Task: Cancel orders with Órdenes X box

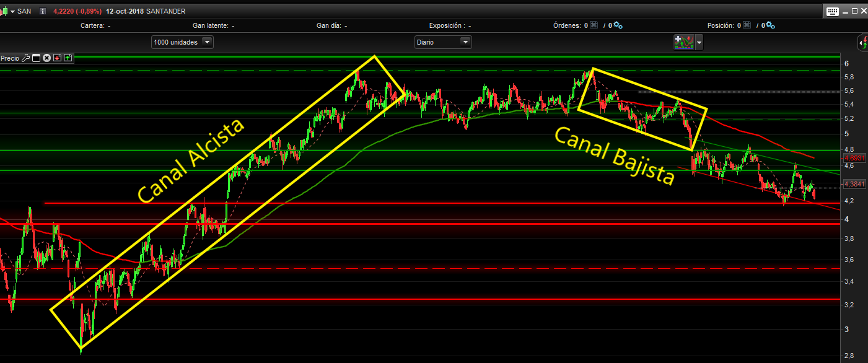Action: 594,25
